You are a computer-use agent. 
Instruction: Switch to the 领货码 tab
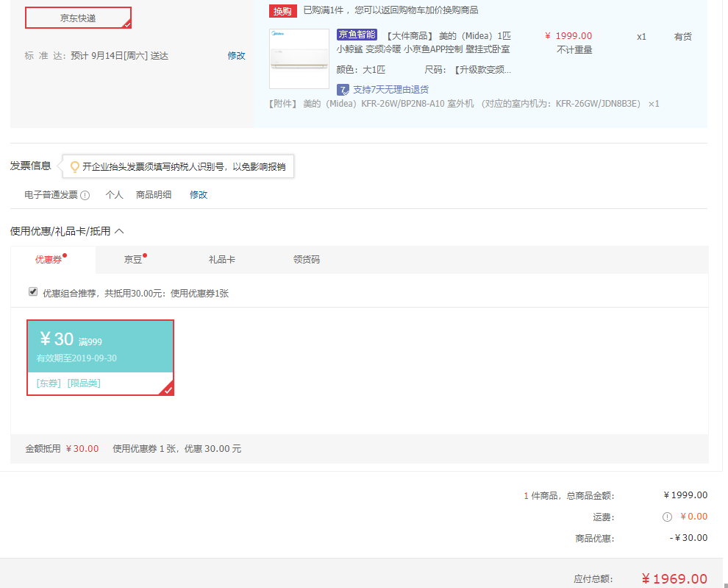(307, 259)
